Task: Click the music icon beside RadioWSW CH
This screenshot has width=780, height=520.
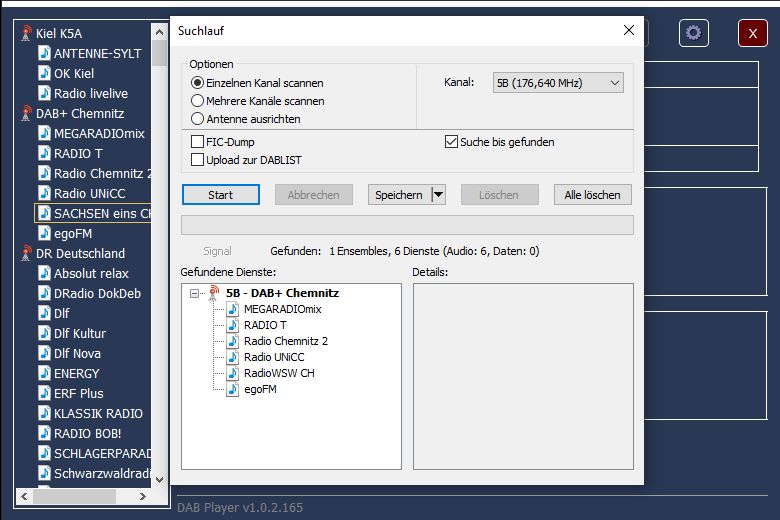Action: pos(233,373)
